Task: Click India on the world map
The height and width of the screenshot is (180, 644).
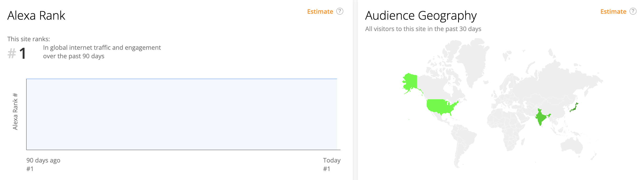Action: 540,117
